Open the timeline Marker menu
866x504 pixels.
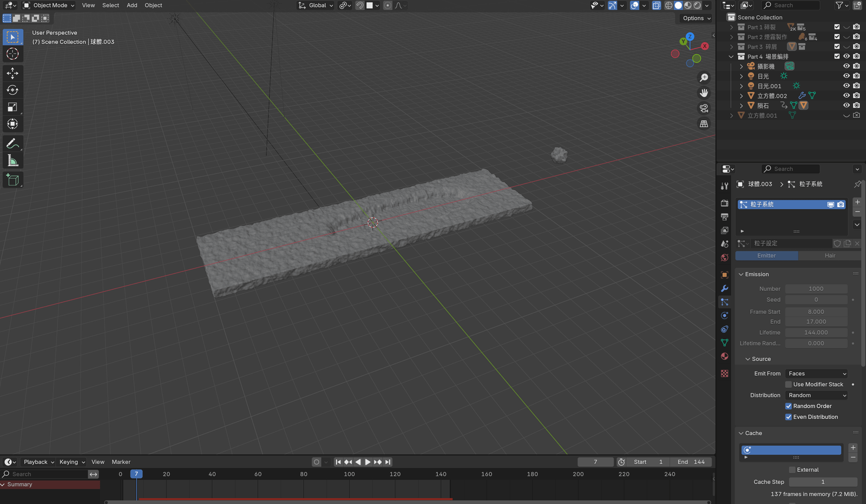(x=121, y=462)
